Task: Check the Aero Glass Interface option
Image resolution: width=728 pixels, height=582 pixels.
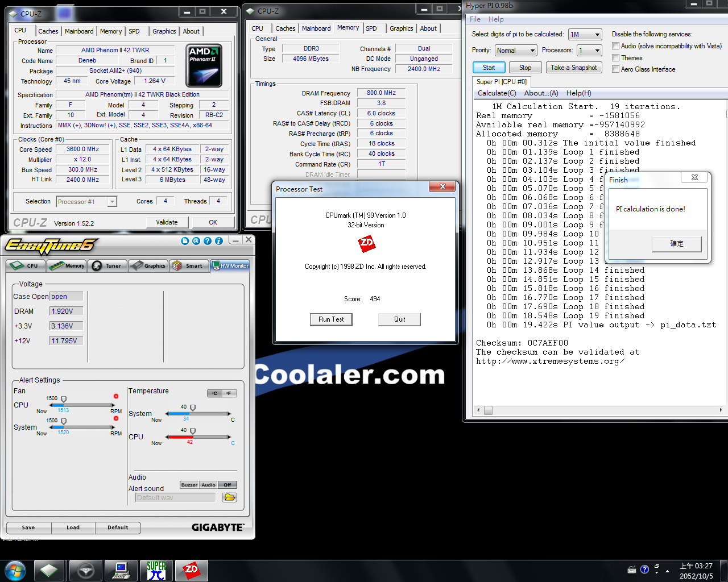Action: (615, 69)
